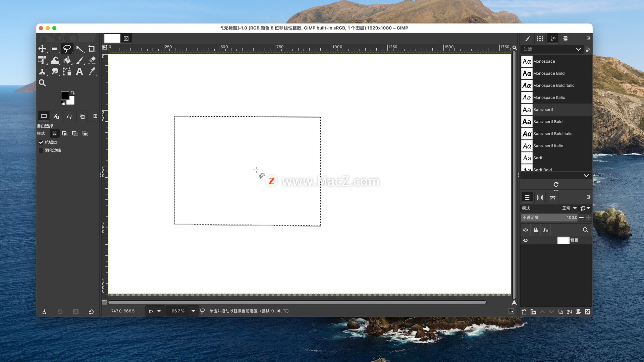644x362 pixels.
Task: Select the Crop tool
Action: pyautogui.click(x=92, y=49)
